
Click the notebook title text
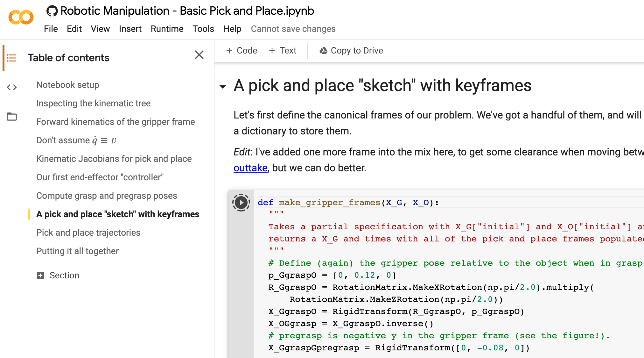point(187,11)
